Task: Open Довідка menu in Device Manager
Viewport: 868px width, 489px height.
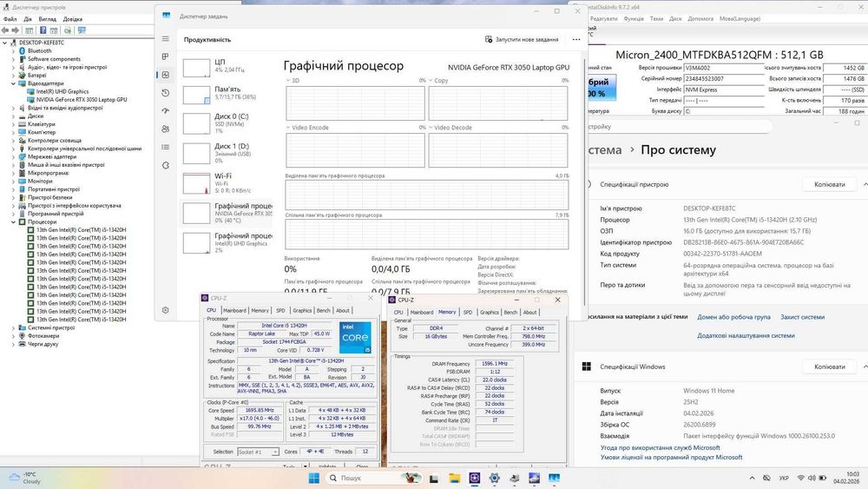Action: [x=73, y=19]
